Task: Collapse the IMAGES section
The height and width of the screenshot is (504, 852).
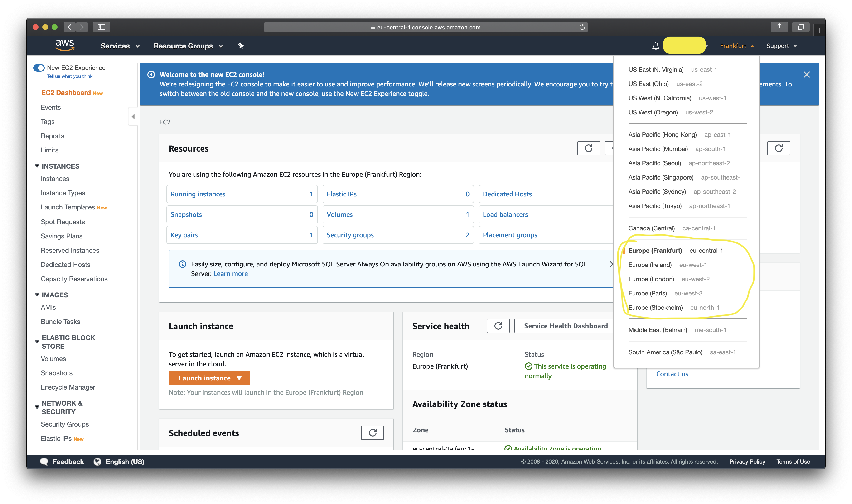Action: (x=37, y=295)
